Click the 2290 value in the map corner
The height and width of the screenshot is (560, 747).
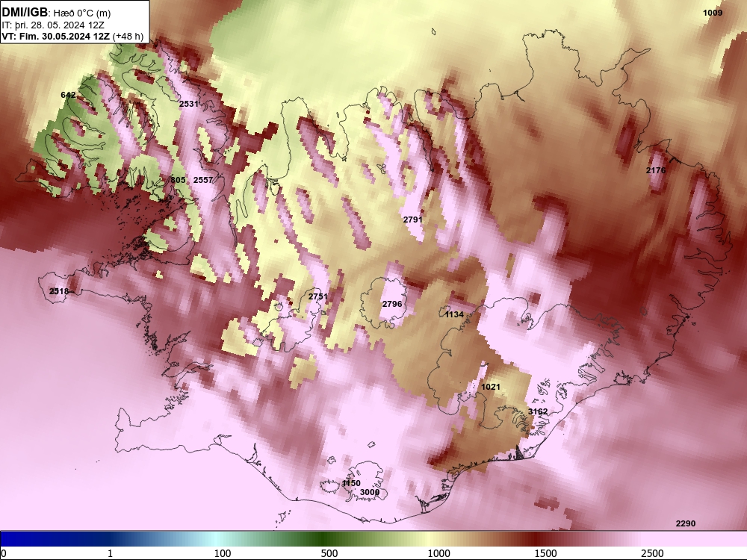coord(686,523)
